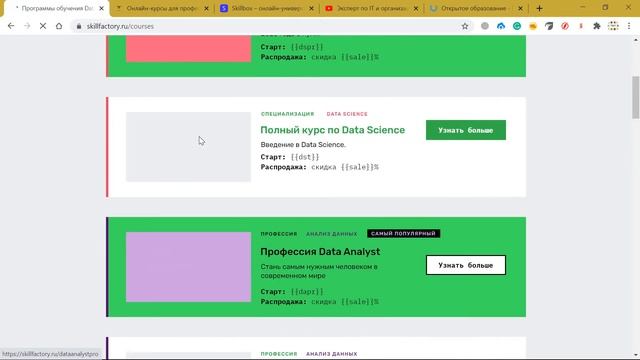This screenshot has width=640, height=360.
Task: Click the gray circle extension icon
Action: coord(484,26)
